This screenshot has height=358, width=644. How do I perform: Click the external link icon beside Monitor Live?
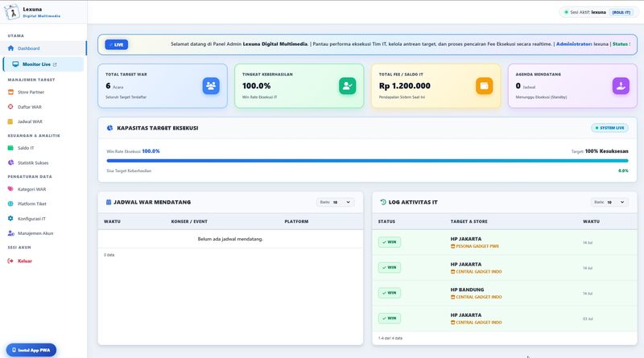55,64
